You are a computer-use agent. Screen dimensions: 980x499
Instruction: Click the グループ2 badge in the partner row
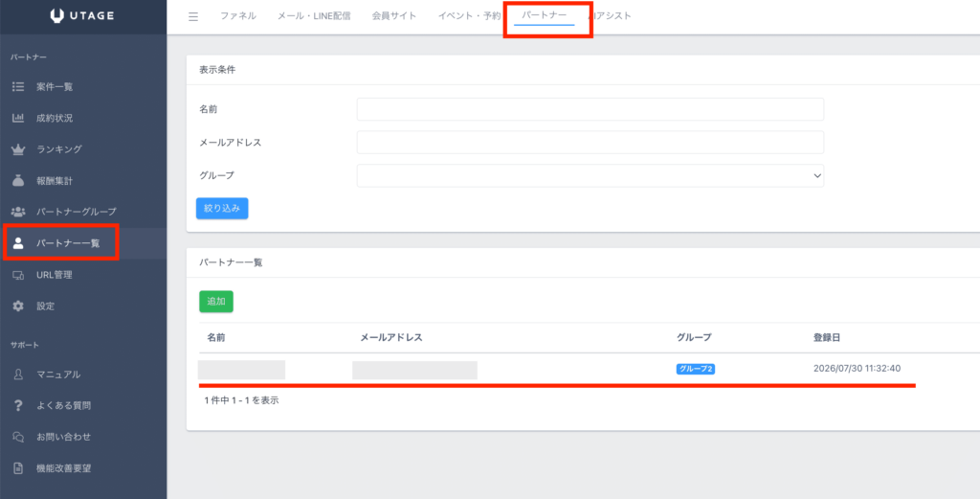point(696,369)
